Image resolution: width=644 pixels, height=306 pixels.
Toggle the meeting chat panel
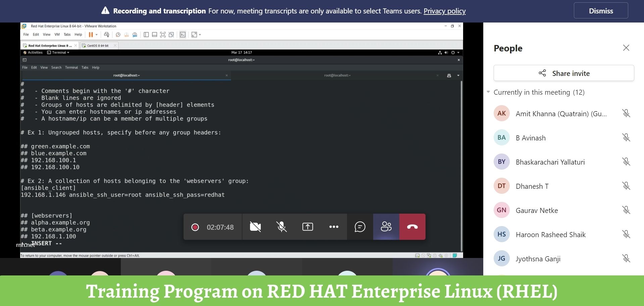tap(360, 227)
